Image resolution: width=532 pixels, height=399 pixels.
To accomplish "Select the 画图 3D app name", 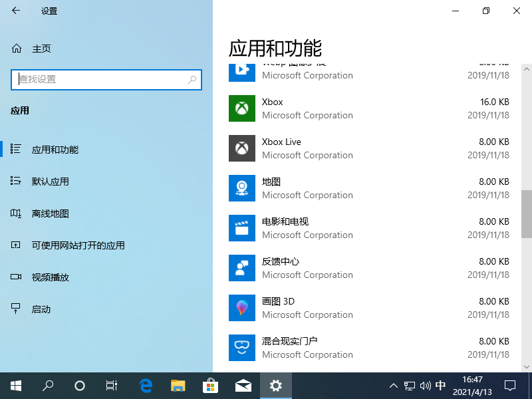I will pos(278,301).
